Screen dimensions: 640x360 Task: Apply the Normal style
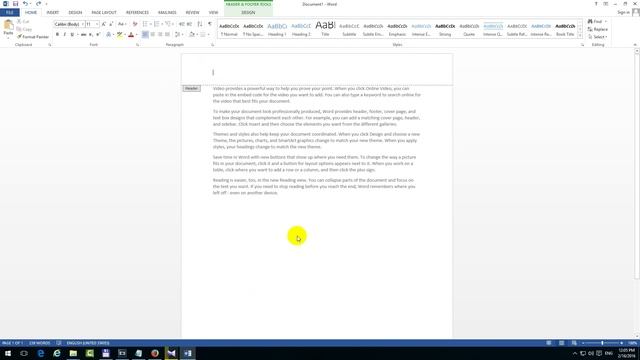point(229,29)
